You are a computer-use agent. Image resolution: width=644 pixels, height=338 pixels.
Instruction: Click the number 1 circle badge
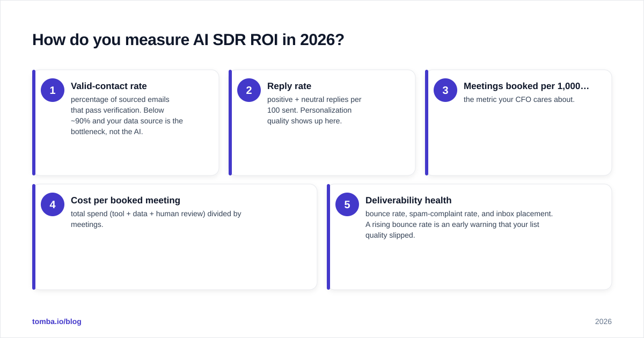click(53, 90)
